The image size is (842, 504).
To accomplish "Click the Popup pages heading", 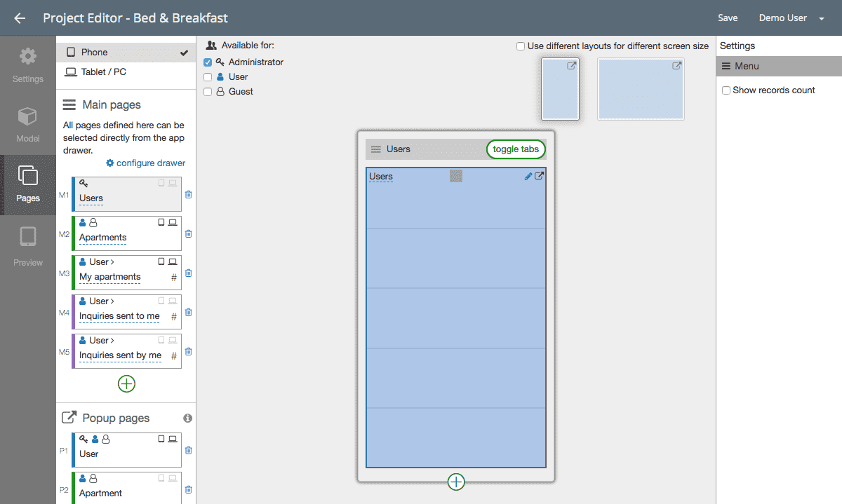I will click(x=116, y=418).
